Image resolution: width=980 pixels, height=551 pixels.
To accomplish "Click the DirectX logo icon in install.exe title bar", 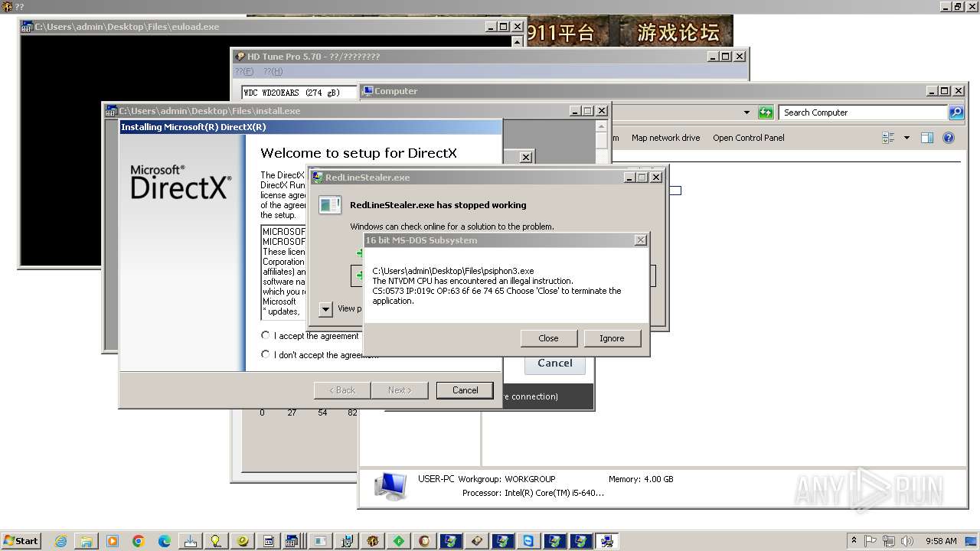I will [111, 111].
